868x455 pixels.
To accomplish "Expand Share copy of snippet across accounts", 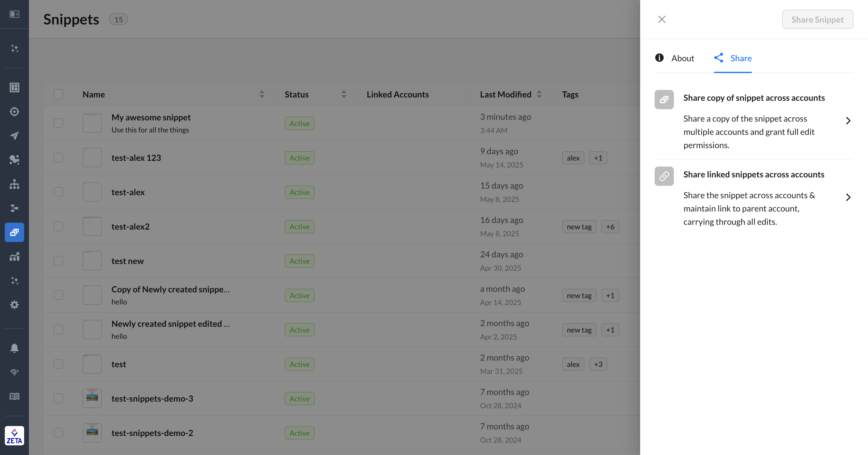I will click(x=848, y=121).
